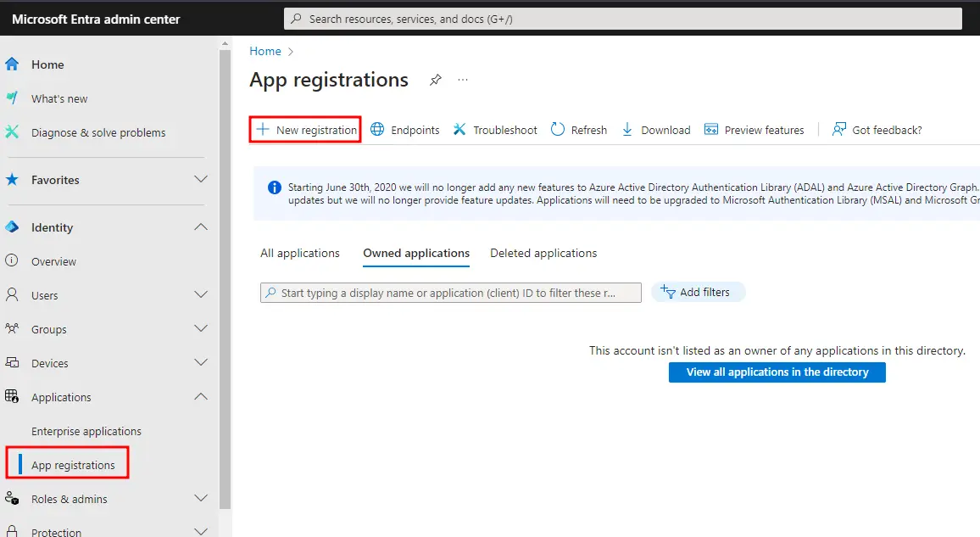
Task: Click View all applications in the directory
Action: pos(777,372)
